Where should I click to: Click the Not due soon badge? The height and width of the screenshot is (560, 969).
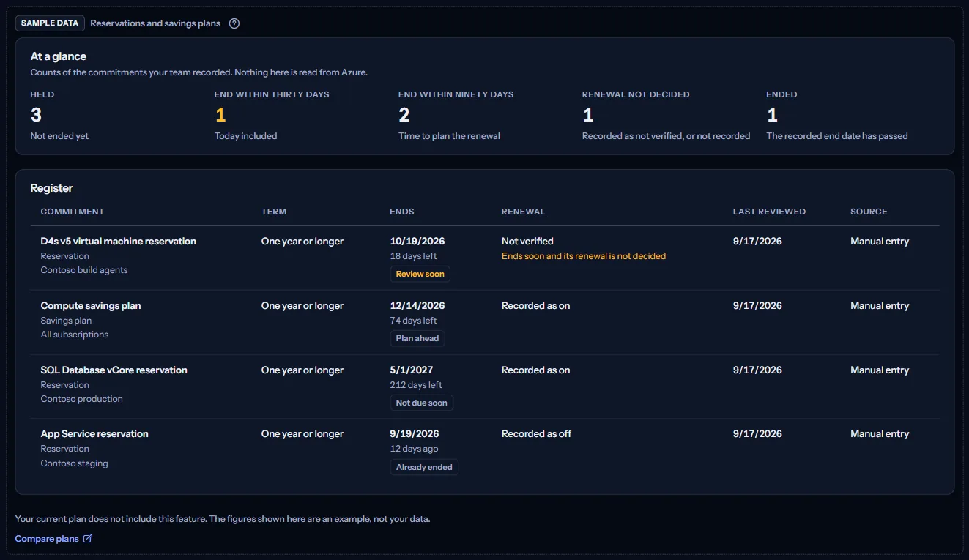tap(422, 403)
